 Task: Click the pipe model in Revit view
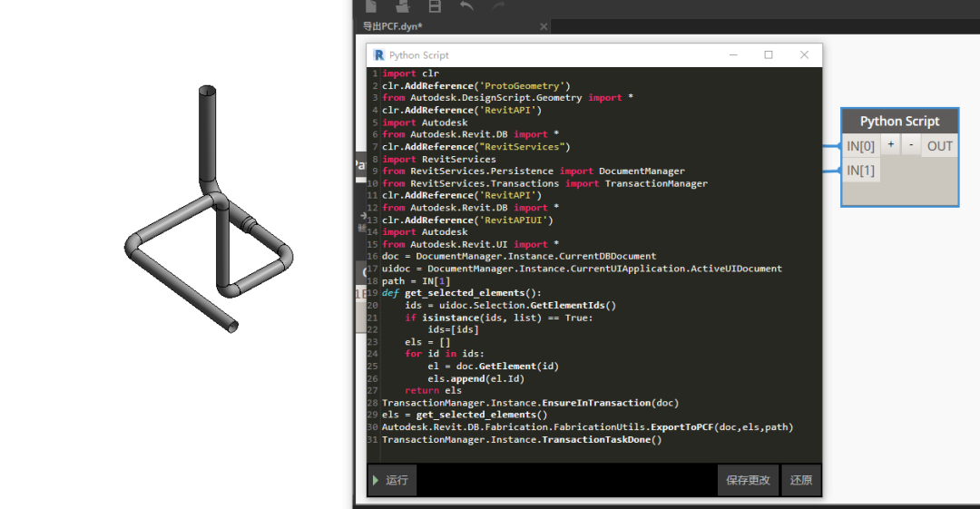click(x=209, y=210)
